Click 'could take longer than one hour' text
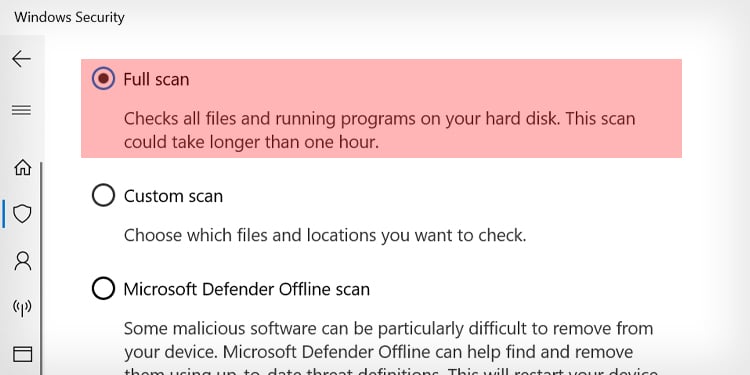Screen dimensions: 750x375 251,143
